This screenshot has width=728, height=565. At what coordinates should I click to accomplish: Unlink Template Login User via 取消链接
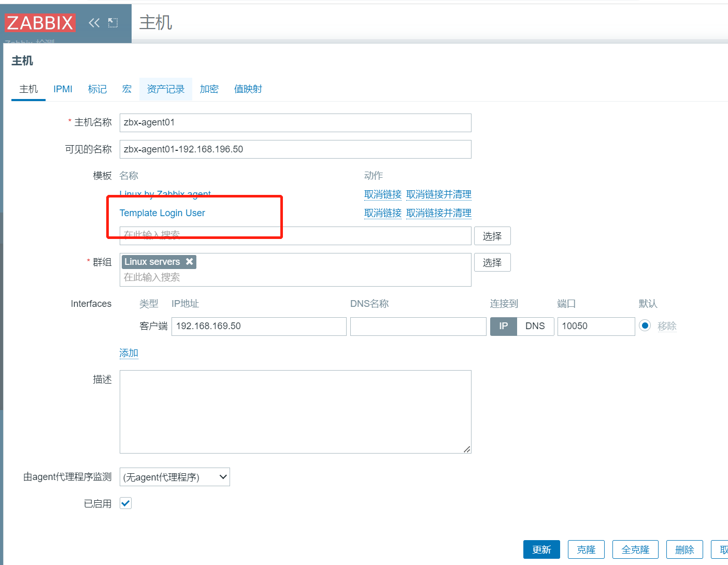coord(383,213)
